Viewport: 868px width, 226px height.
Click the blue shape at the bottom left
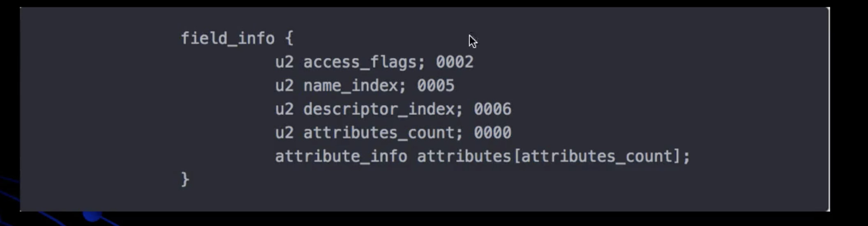point(93,216)
